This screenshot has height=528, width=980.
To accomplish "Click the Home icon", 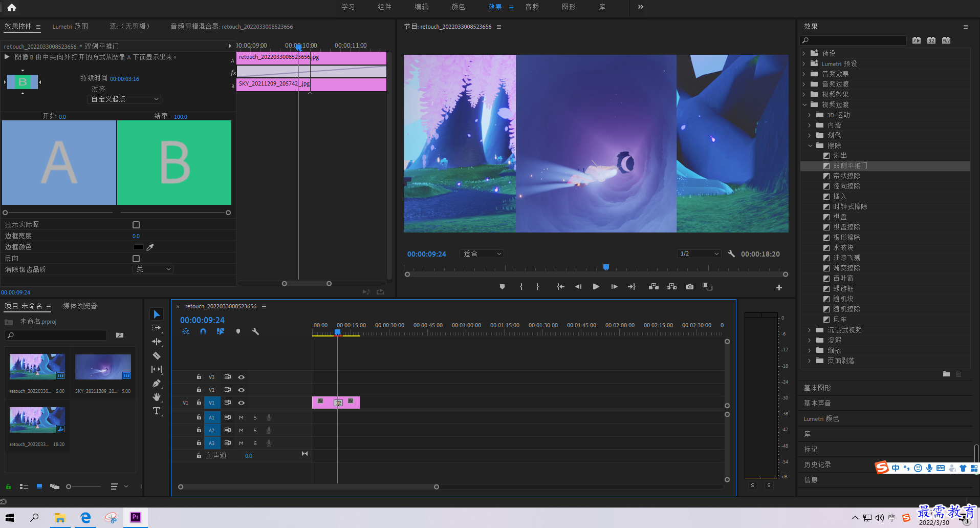I will coord(12,7).
